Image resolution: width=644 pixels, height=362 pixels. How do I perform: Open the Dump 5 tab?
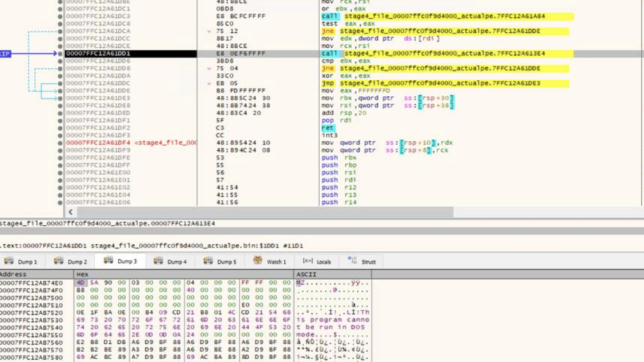pos(220,261)
